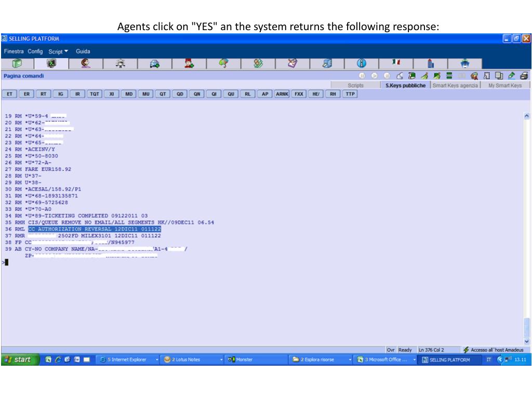Open the umbrella insurance module icon

(x=223, y=63)
